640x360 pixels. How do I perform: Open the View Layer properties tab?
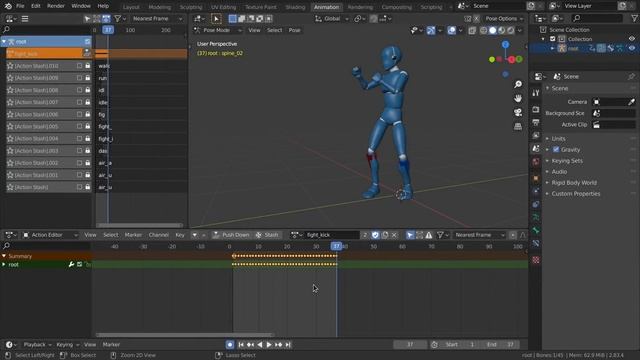point(536,136)
